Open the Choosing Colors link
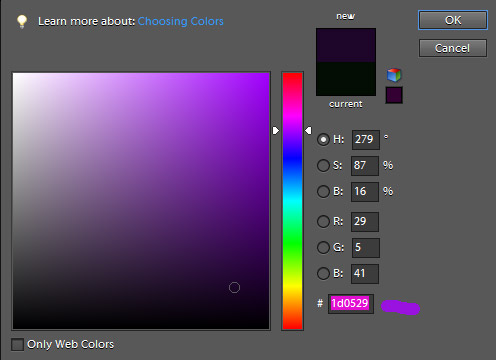The image size is (496, 360). pos(180,21)
